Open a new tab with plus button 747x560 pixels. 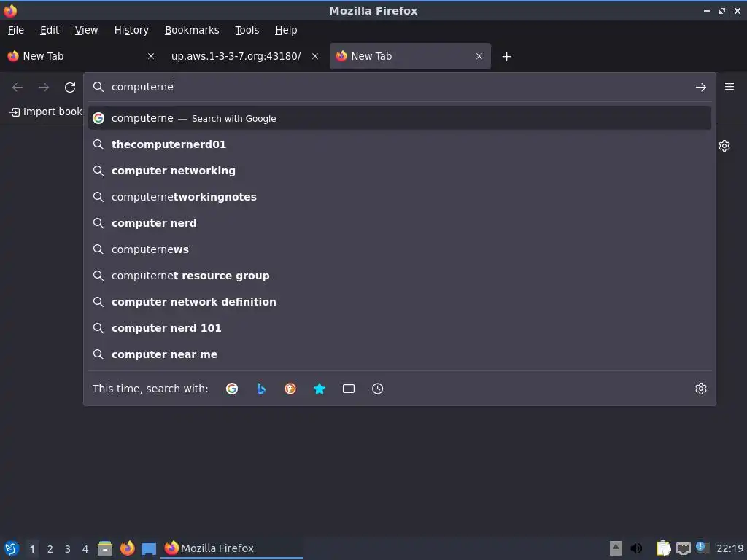coord(506,57)
